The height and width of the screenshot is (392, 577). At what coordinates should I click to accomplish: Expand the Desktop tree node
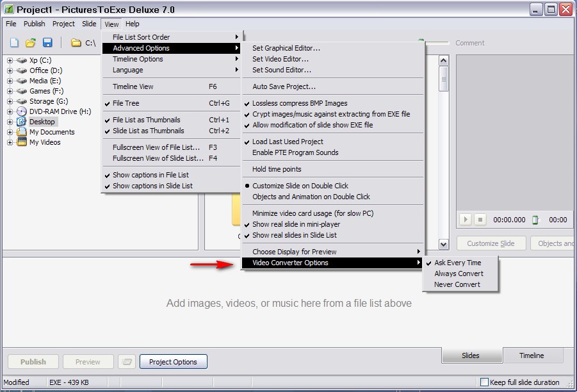[x=10, y=122]
